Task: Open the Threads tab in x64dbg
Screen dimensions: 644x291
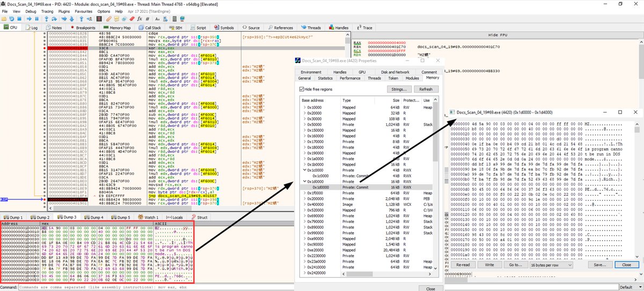Action: pos(311,27)
